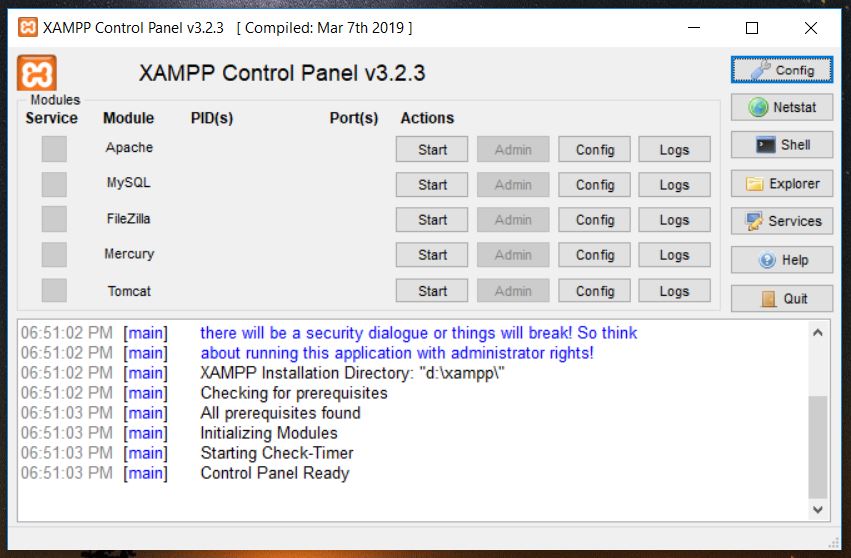Open Config for the MySQL row
Screen dimensions: 851x558
[x=595, y=185]
